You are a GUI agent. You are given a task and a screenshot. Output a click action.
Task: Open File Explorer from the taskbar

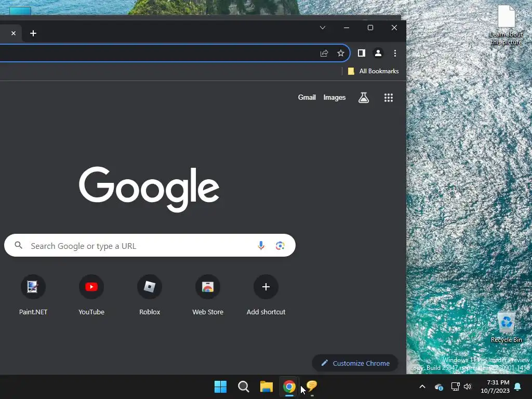click(x=267, y=387)
